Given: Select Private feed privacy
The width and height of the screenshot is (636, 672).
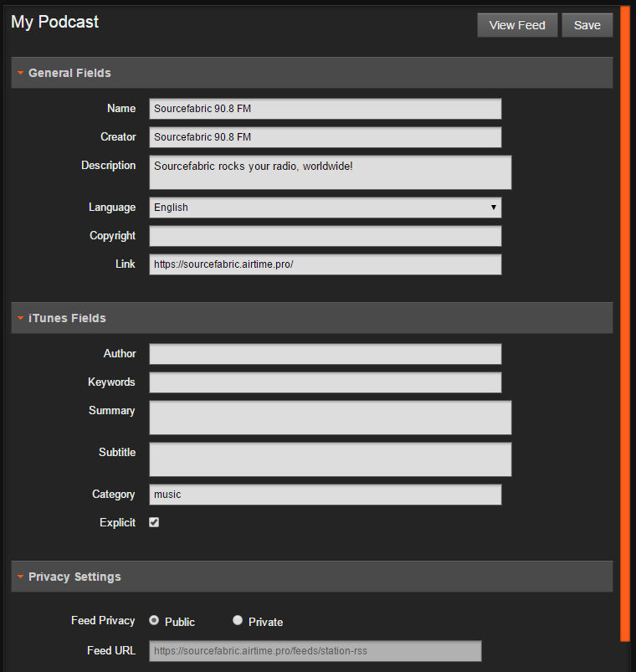Looking at the screenshot, I should coord(238,620).
